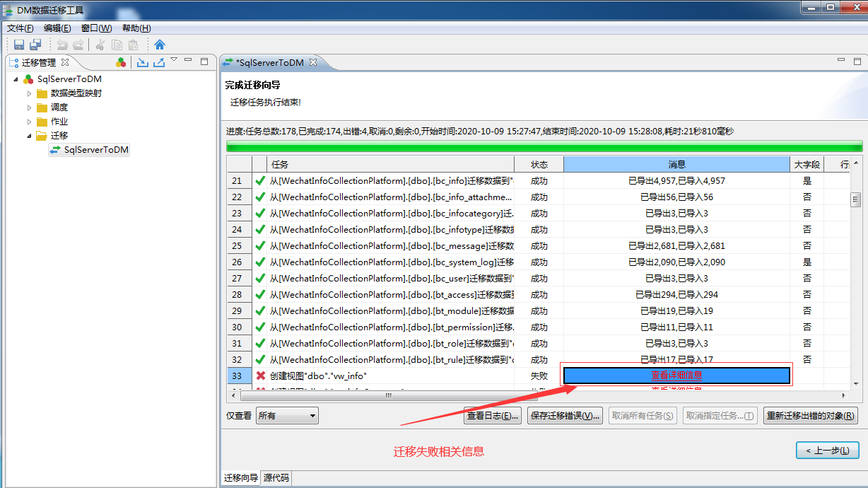This screenshot has height=488, width=868.
Task: Click the 上一步 button
Action: 826,450
